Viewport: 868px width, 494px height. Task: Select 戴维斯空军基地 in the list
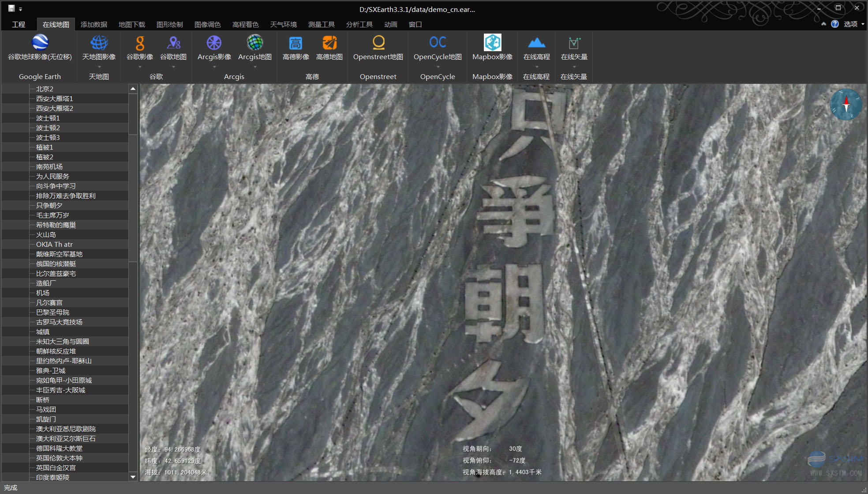[x=59, y=254]
